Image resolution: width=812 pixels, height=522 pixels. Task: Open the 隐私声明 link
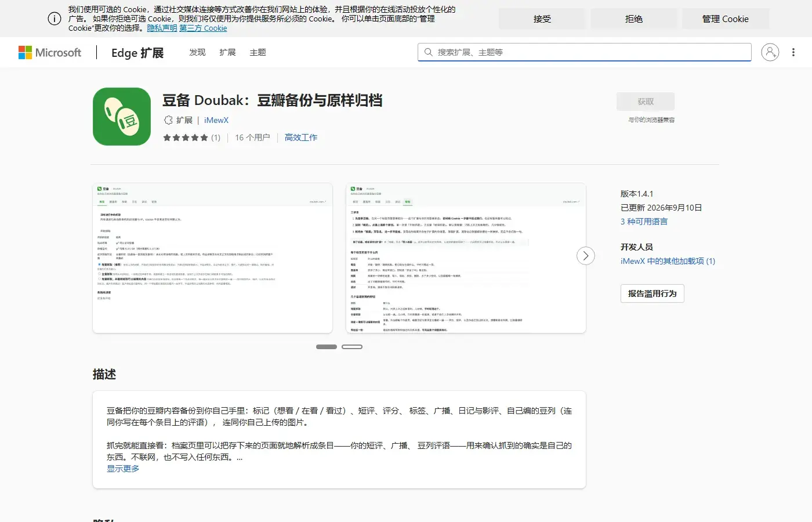tap(162, 28)
